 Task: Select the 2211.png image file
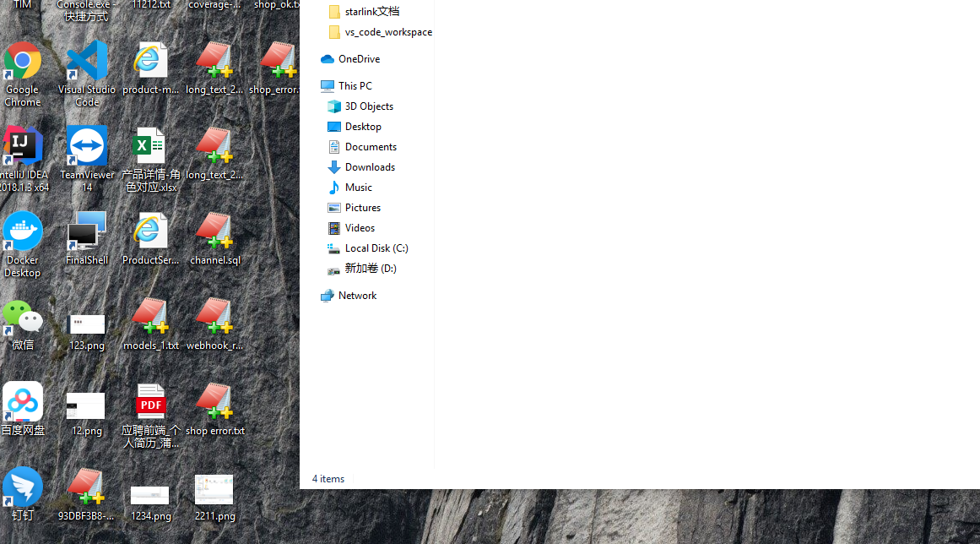[214, 498]
